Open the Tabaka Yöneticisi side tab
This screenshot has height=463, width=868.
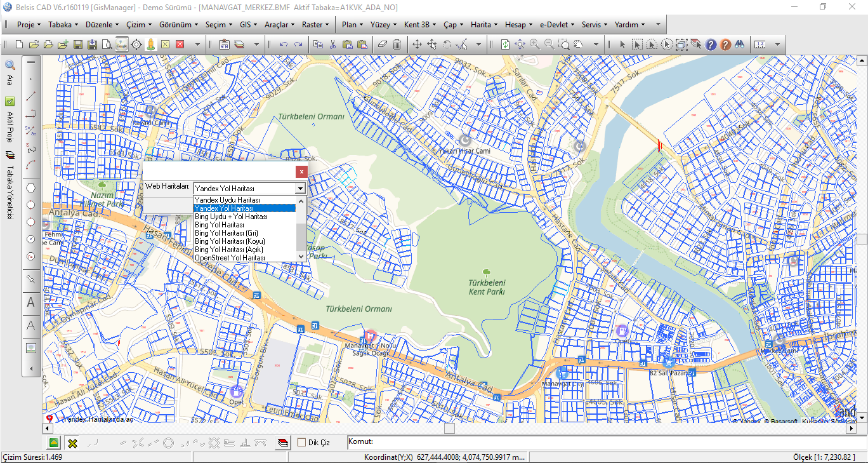[x=10, y=185]
